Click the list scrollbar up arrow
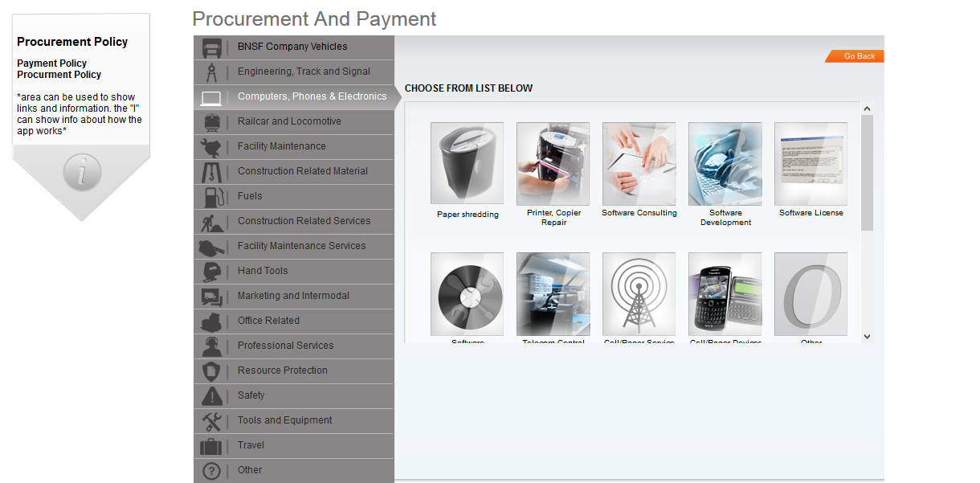 [867, 108]
